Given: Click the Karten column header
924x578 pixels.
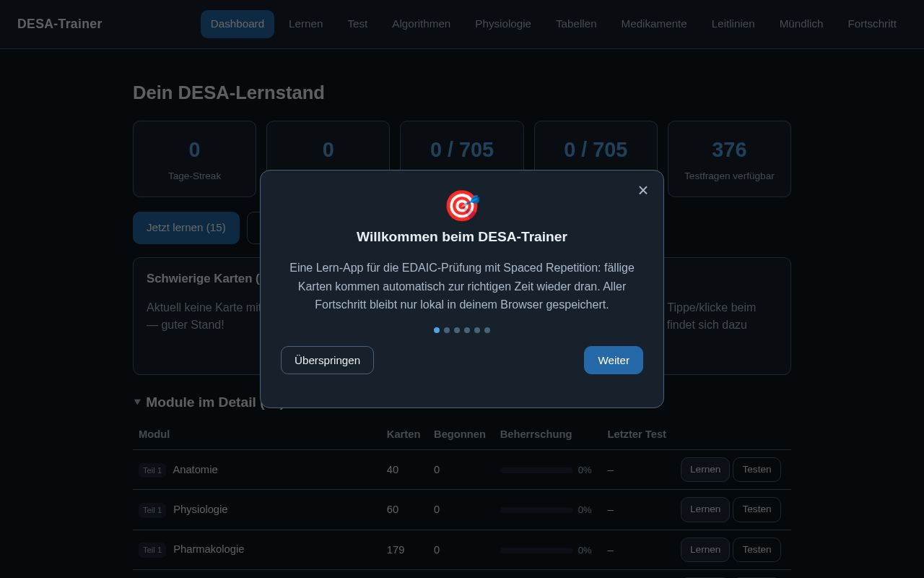Looking at the screenshot, I should (x=404, y=434).
